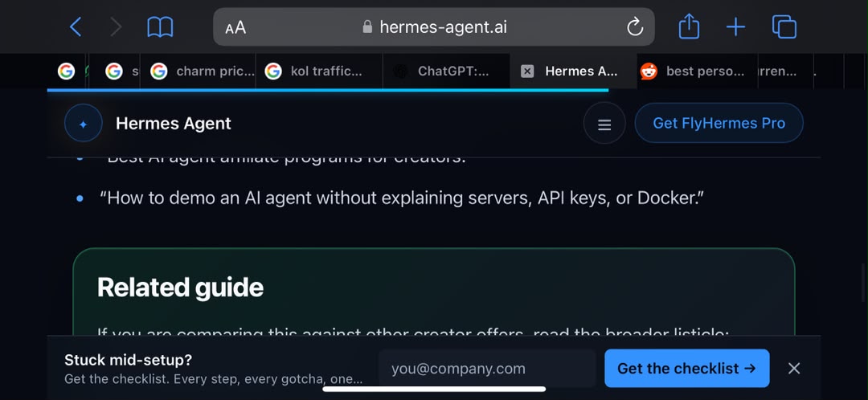
Task: Click the hermes-agent.ai address bar
Action: (x=434, y=27)
